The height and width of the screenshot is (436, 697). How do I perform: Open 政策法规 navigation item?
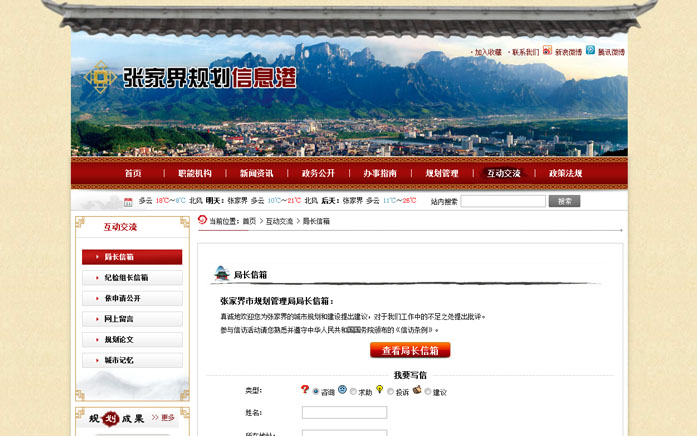(565, 173)
